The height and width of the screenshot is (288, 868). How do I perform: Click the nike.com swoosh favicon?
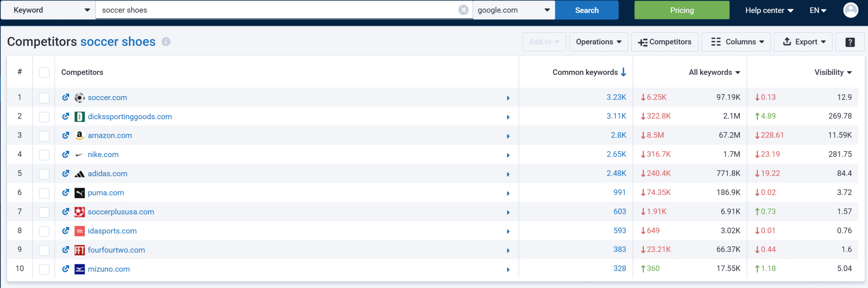tap(79, 155)
